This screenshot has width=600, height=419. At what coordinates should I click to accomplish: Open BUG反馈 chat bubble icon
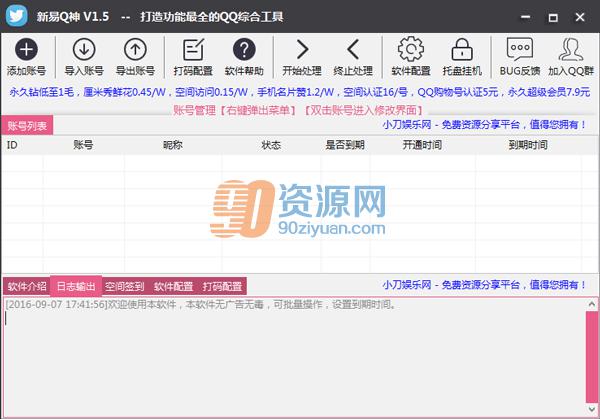tap(520, 49)
